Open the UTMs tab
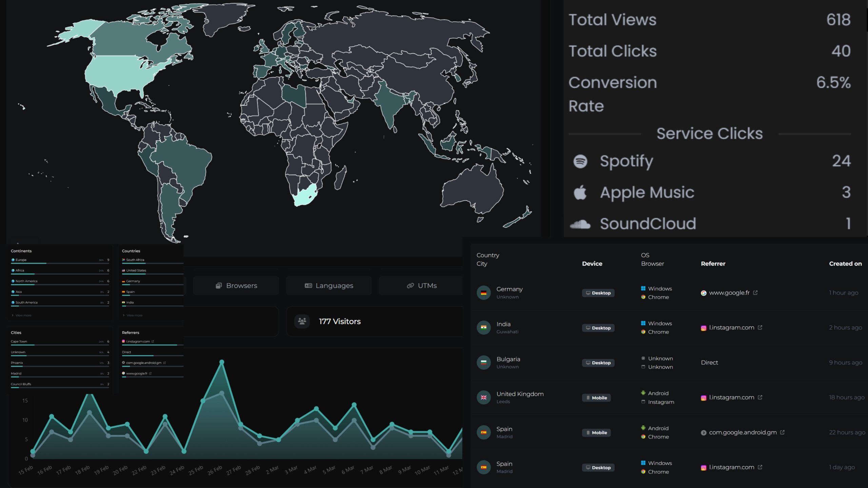Screen dimensions: 868x488 (421, 286)
